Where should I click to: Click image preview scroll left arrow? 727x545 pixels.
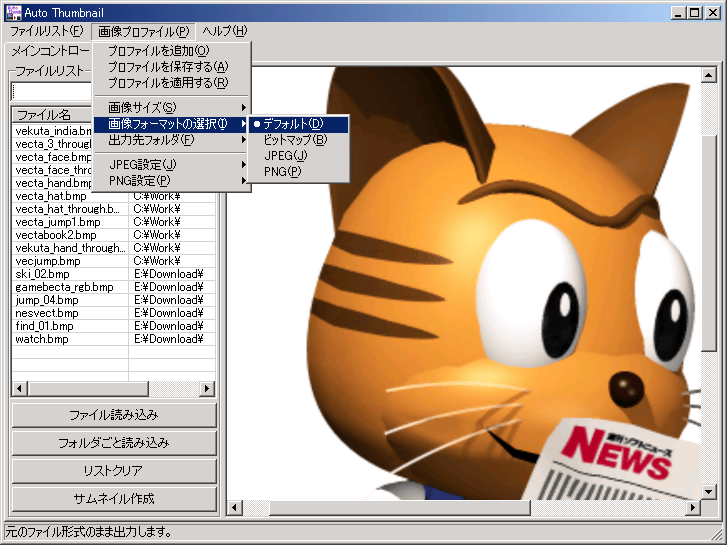(x=235, y=508)
